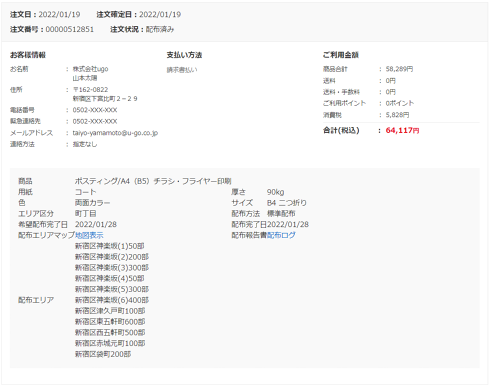Click the order date 2022/01/19 value
The image size is (490, 387).
(59, 14)
